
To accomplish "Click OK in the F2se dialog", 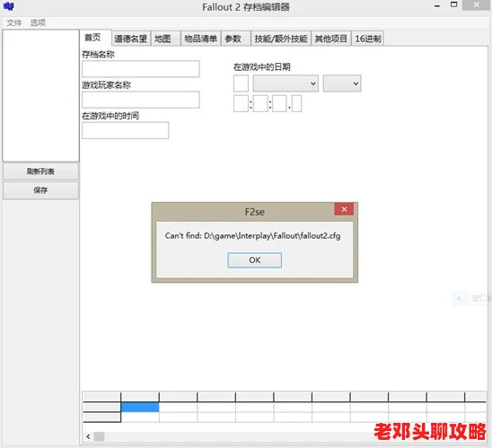I will point(254,260).
